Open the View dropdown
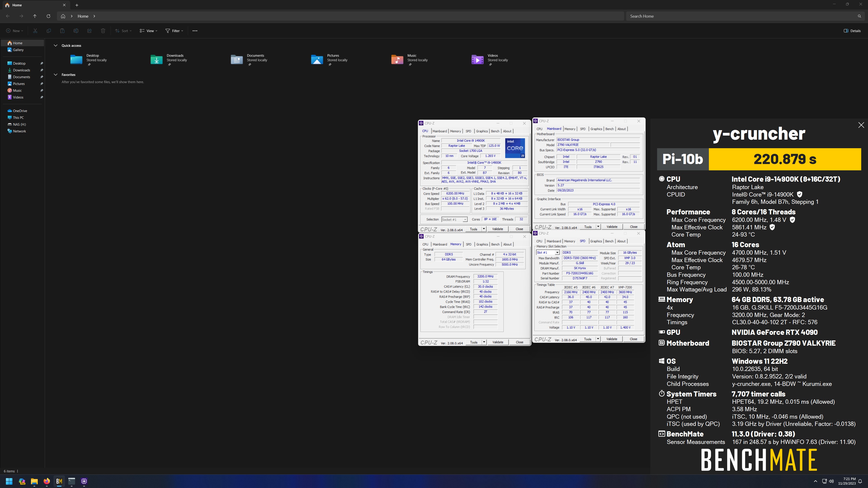Screen dimensions: 868x488 coord(149,31)
